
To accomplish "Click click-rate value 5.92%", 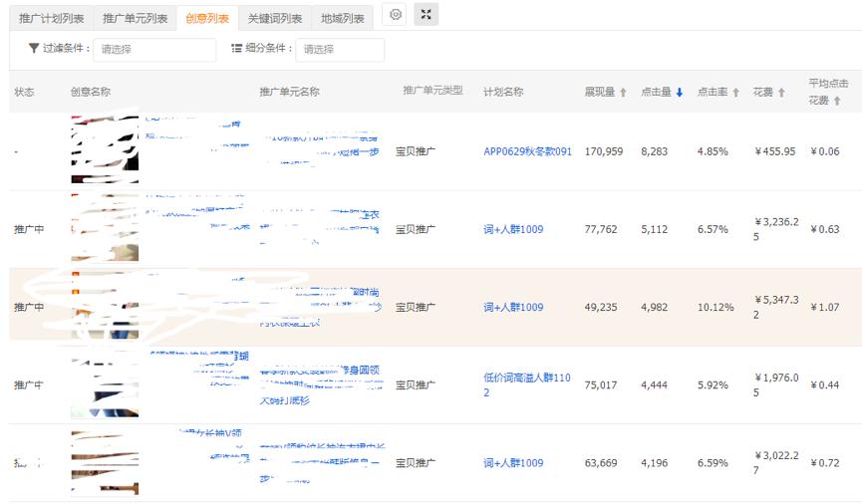I will 713,385.
